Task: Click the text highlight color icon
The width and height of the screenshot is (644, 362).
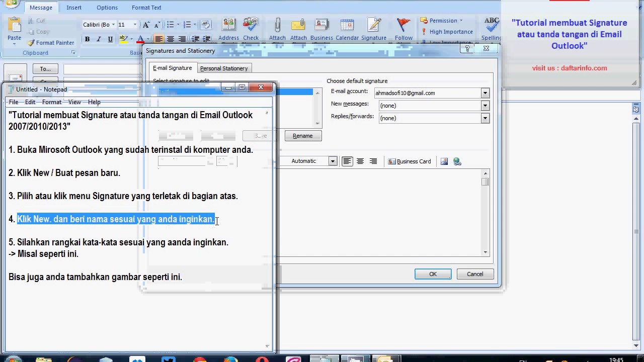Action: [x=123, y=39]
